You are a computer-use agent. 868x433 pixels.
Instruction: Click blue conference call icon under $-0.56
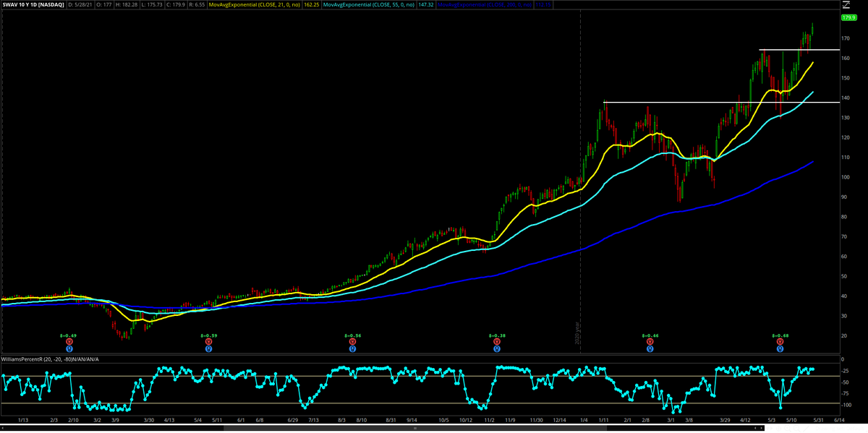click(352, 348)
